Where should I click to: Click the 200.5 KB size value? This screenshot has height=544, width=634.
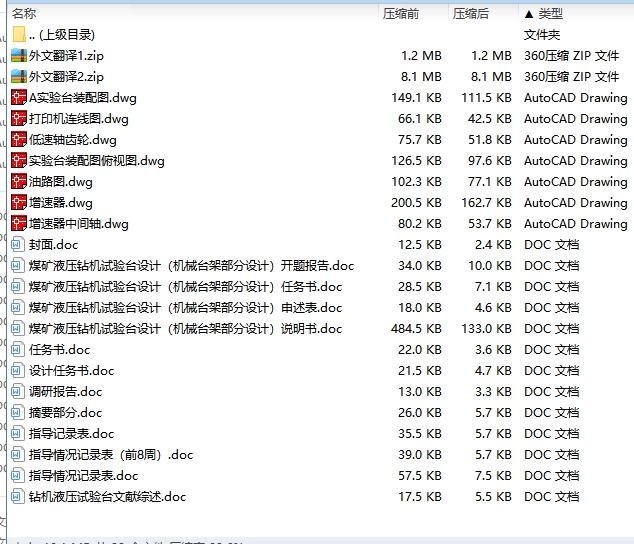click(416, 203)
